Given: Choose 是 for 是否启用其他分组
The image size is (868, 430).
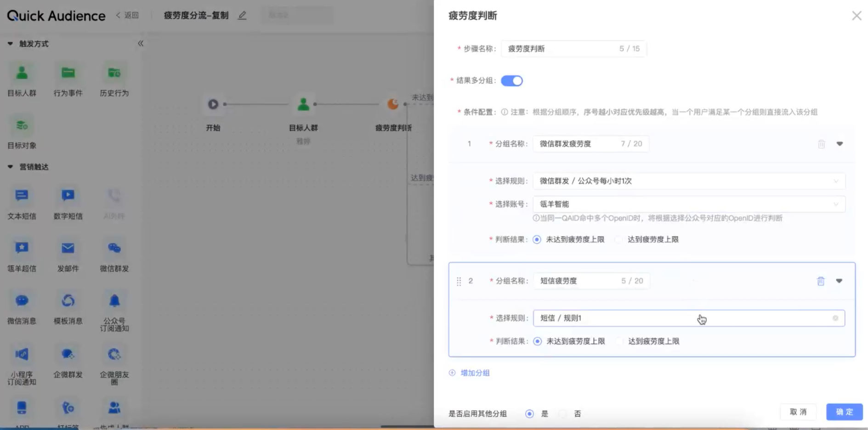Looking at the screenshot, I should pyautogui.click(x=529, y=414).
